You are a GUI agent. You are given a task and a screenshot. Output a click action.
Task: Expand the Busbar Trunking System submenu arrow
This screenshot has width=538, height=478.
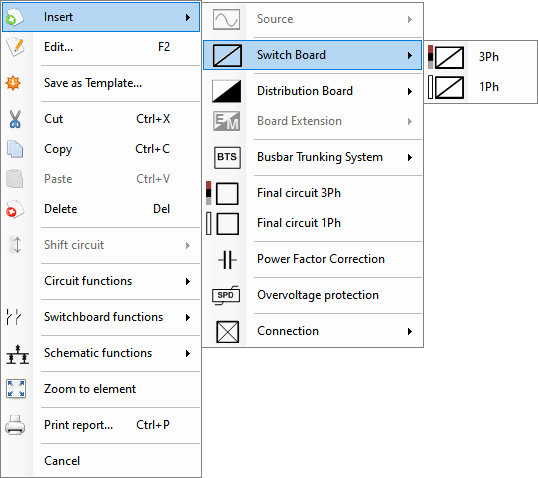coord(410,158)
